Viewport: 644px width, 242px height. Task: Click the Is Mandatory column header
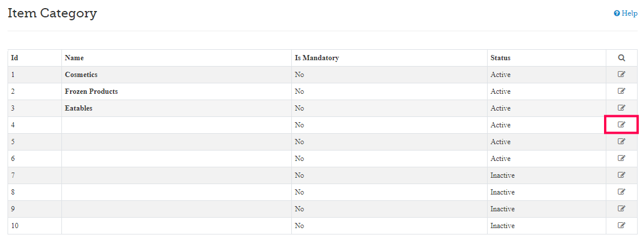pos(317,58)
